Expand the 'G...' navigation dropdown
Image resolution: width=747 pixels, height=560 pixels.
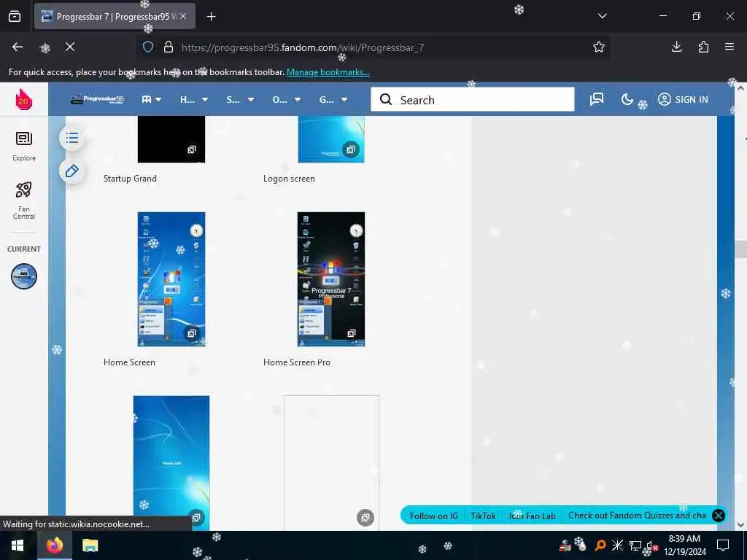coord(333,99)
